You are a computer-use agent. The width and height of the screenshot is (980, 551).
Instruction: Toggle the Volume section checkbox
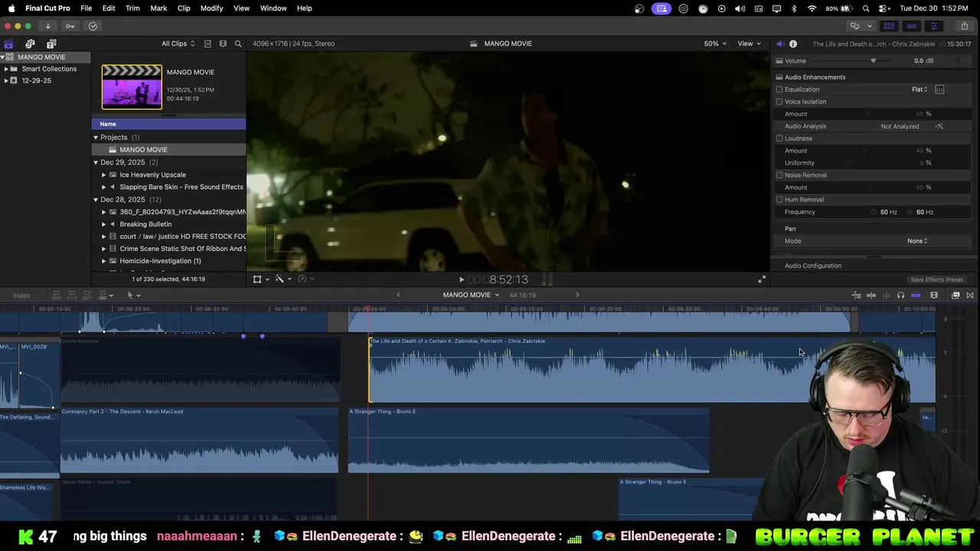pos(779,61)
